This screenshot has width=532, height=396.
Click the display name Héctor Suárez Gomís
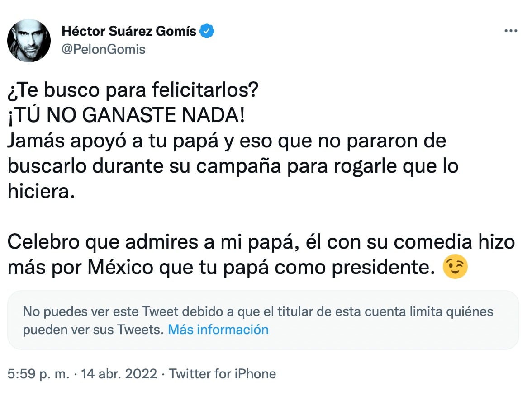[129, 31]
